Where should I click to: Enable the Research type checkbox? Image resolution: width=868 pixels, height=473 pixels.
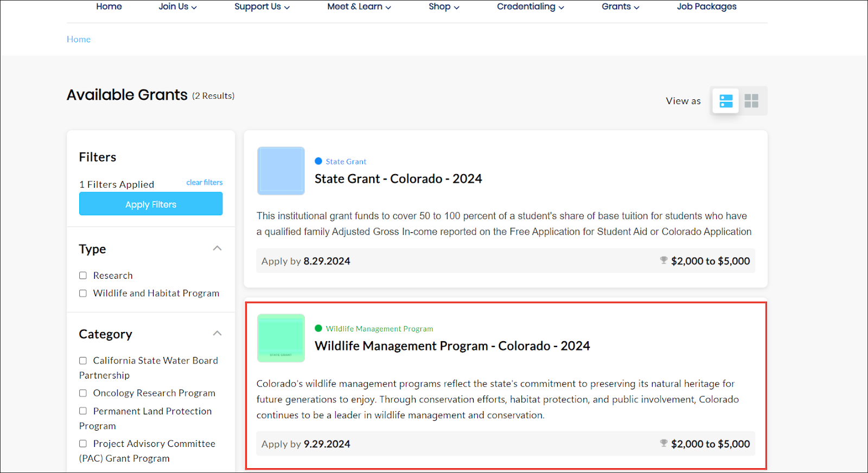83,276
